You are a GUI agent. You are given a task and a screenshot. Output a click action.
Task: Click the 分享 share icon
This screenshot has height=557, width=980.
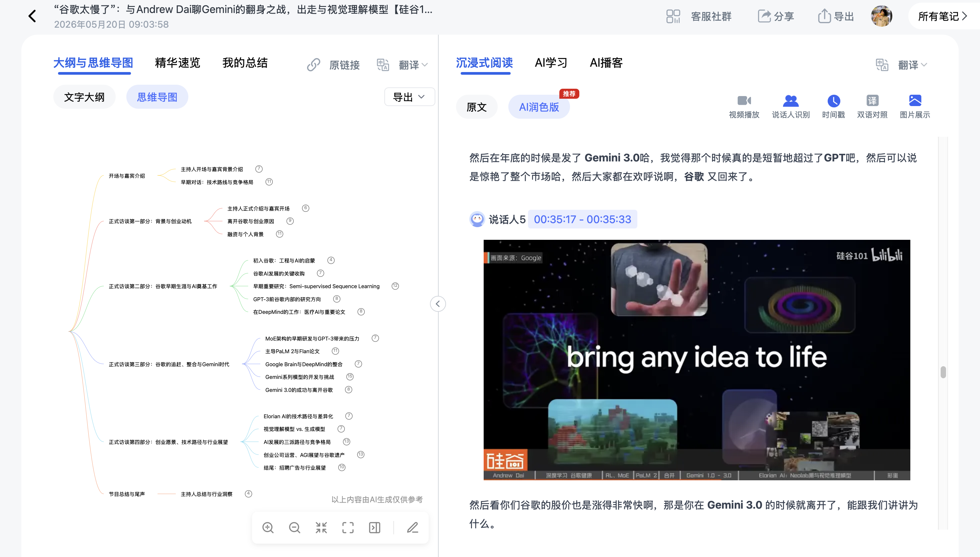click(x=764, y=16)
